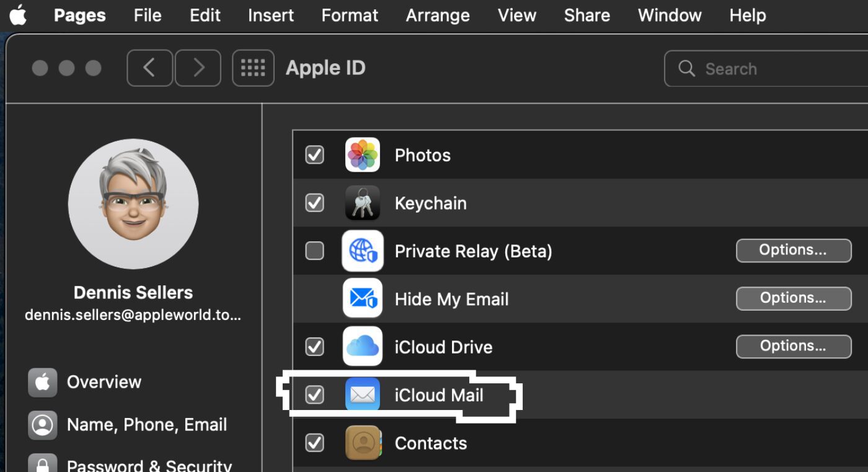Disable the iCloud Mail checkbox
The width and height of the screenshot is (868, 472).
[x=315, y=395]
